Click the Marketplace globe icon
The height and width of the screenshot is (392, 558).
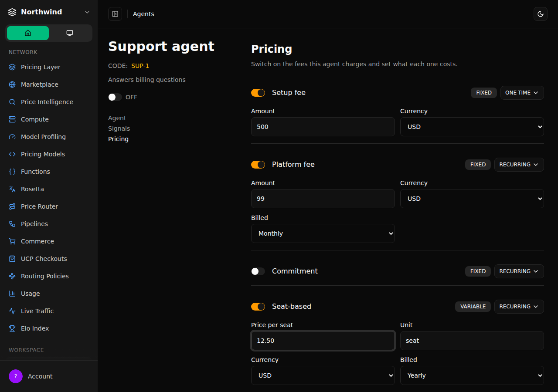(12, 84)
